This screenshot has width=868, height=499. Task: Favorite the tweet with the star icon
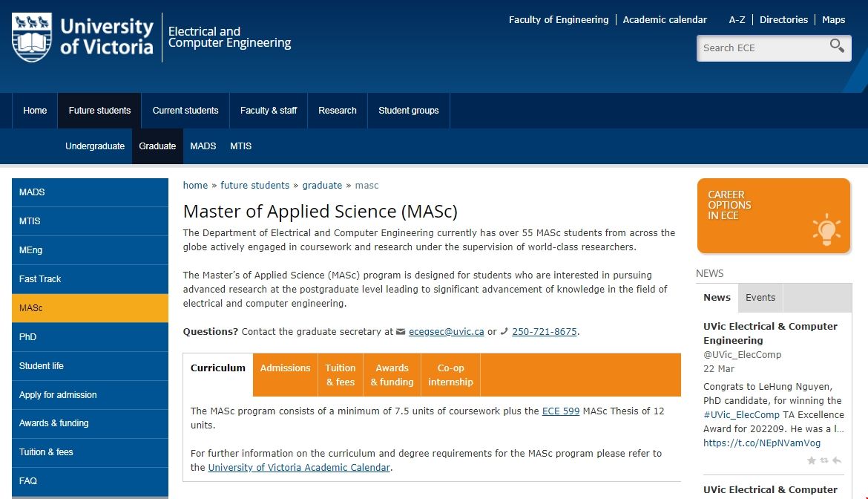point(812,461)
